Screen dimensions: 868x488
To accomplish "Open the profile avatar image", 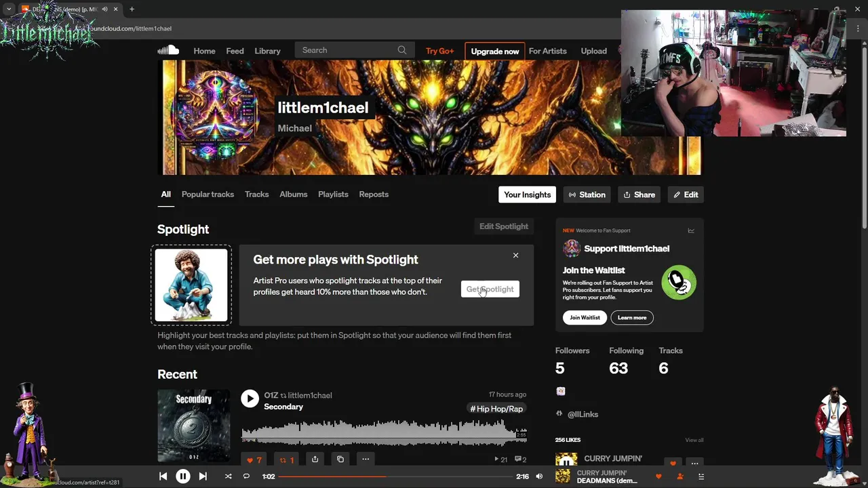I will point(214,116).
